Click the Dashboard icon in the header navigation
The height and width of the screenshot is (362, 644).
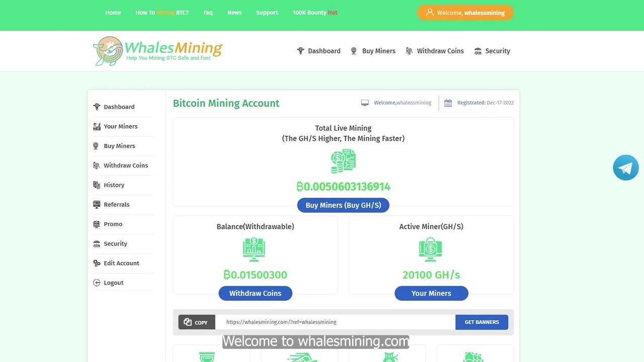click(x=301, y=51)
